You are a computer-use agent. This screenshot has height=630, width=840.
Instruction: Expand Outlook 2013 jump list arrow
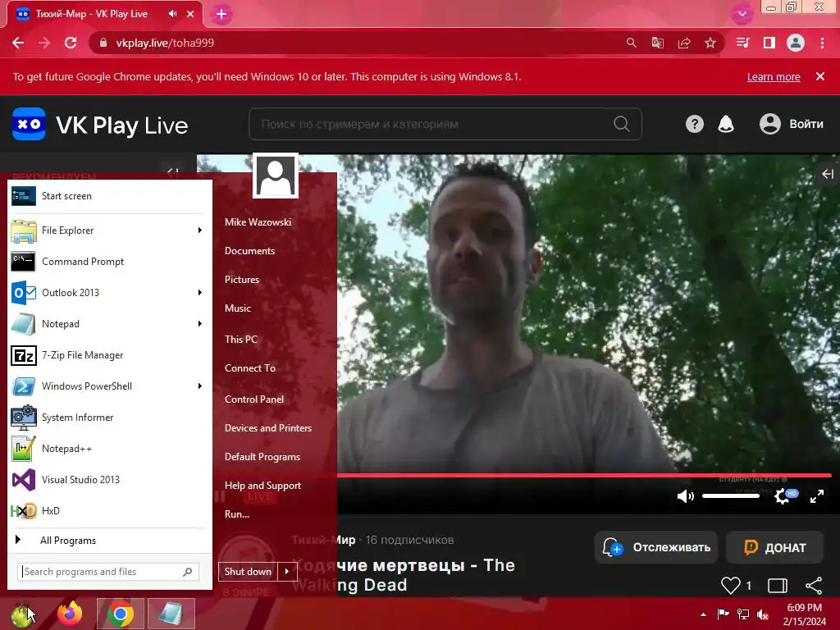tap(200, 293)
